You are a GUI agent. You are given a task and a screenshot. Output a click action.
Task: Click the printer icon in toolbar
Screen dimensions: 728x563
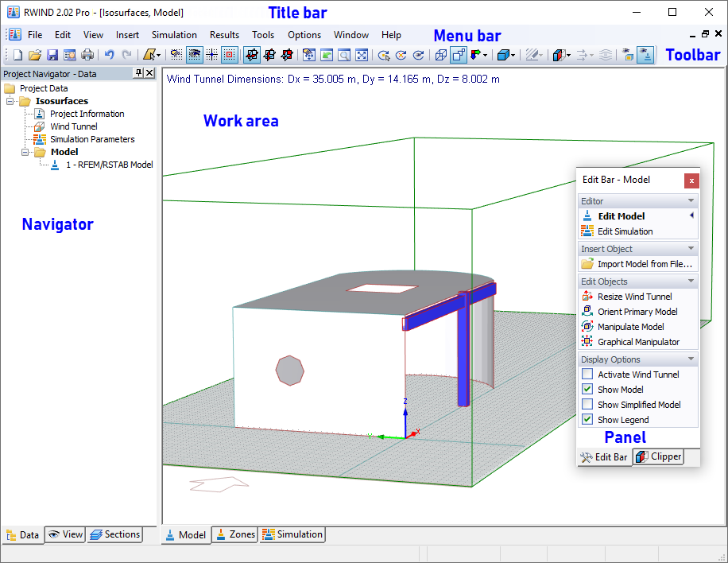click(x=87, y=55)
